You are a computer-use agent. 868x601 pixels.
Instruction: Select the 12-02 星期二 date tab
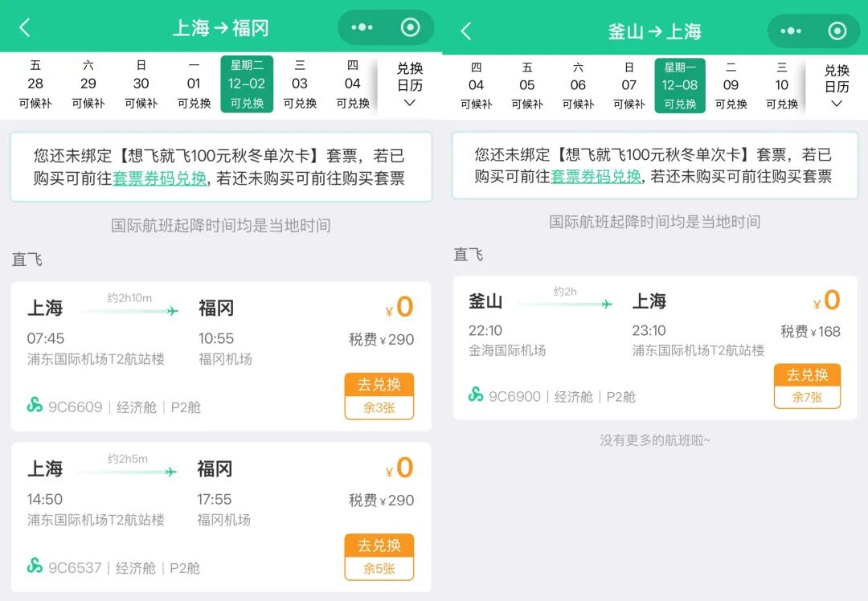(247, 84)
